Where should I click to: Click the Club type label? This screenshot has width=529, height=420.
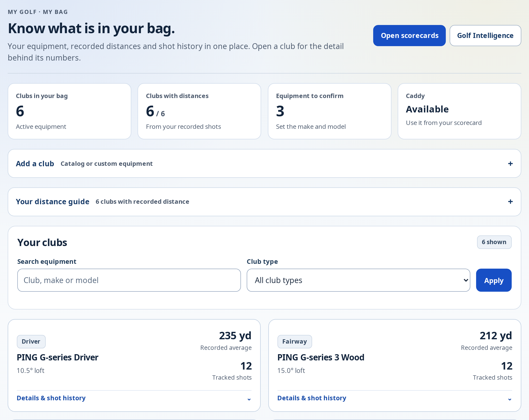(x=262, y=261)
